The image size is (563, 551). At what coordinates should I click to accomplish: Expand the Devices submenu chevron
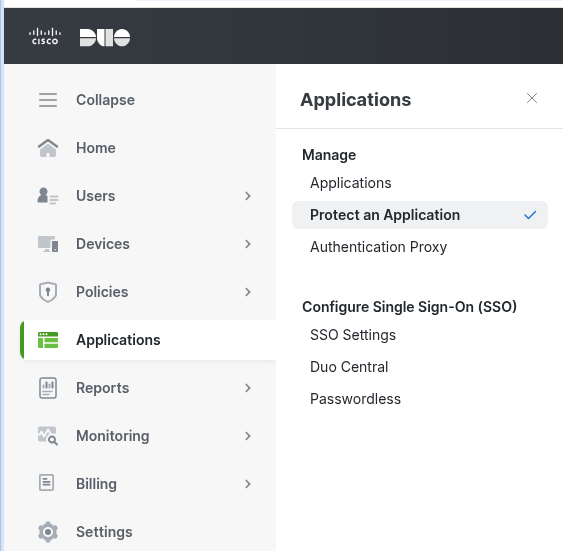247,244
